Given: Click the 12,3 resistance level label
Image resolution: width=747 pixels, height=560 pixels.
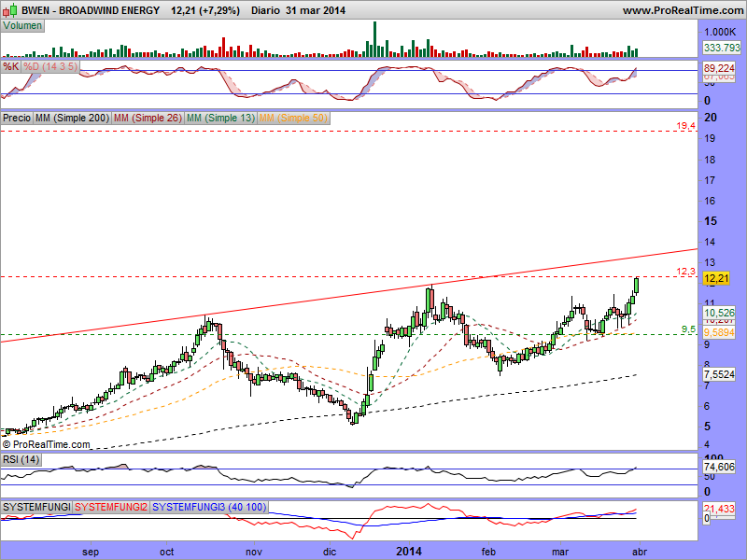Looking at the screenshot, I should click(686, 272).
